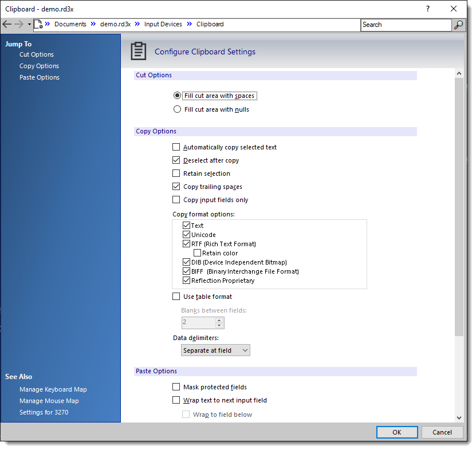Toggle the Text copy format checkbox

tap(186, 226)
